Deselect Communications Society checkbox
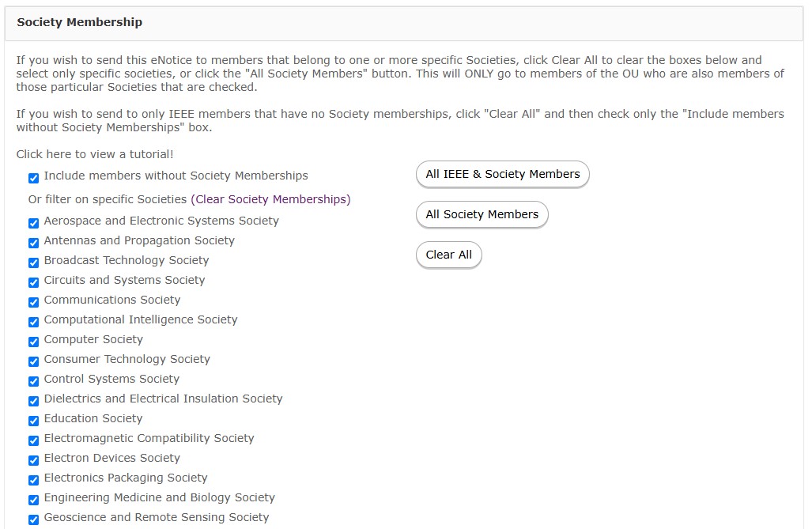Image resolution: width=812 pixels, height=529 pixels. pyautogui.click(x=34, y=302)
